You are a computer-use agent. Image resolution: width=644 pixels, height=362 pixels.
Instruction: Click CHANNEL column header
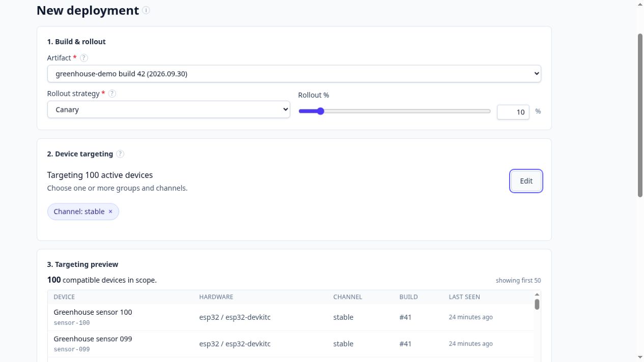[348, 297]
